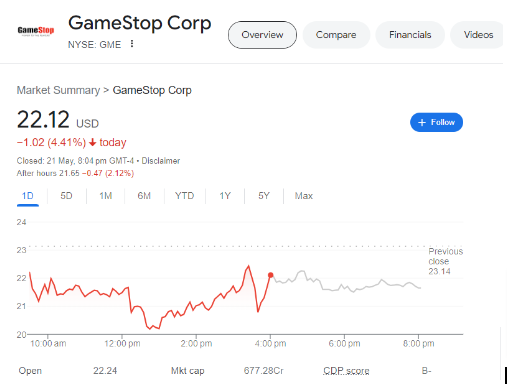Open the Financials tab
This screenshot has width=507, height=385.
[410, 35]
